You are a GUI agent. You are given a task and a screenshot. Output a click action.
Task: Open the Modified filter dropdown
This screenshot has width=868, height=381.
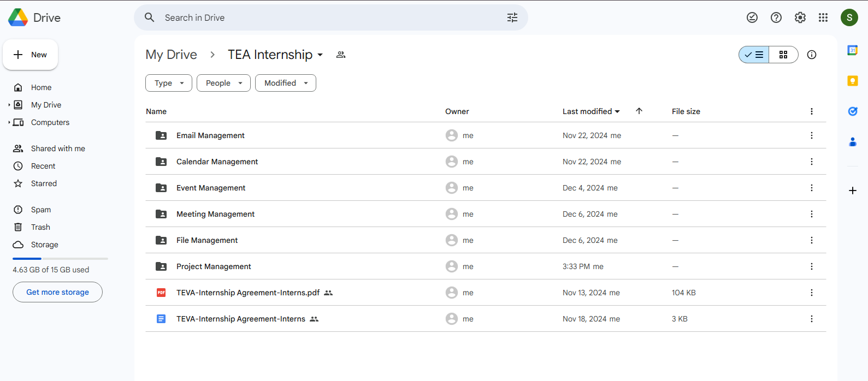[285, 83]
